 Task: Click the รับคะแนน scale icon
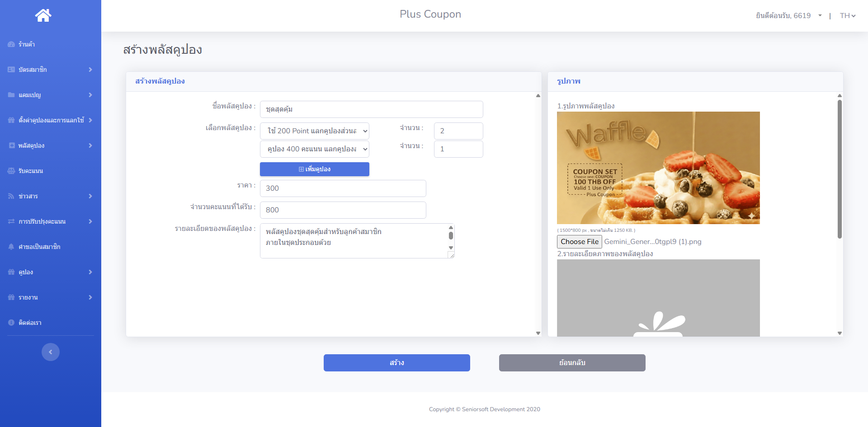tap(11, 171)
